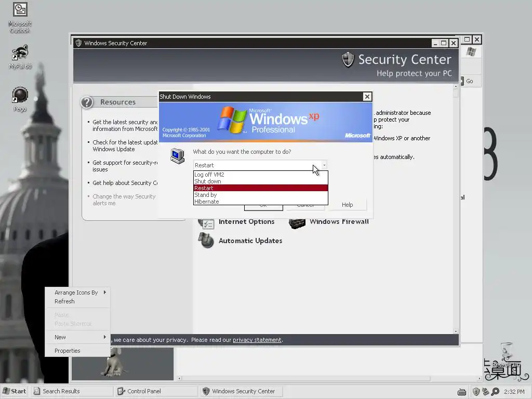Open the Automatic Updates text link
This screenshot has width=532, height=399.
[250, 241]
